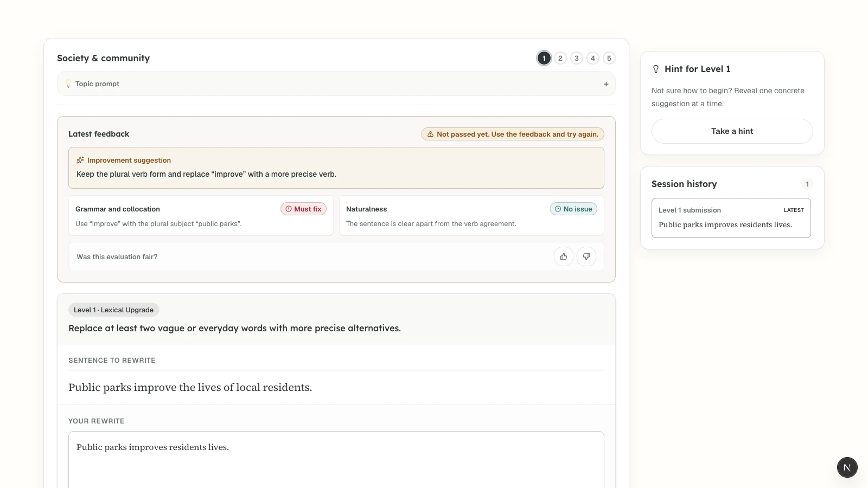Click the Hint for Level 1 heading
Image resolution: width=868 pixels, height=488 pixels.
(697, 69)
